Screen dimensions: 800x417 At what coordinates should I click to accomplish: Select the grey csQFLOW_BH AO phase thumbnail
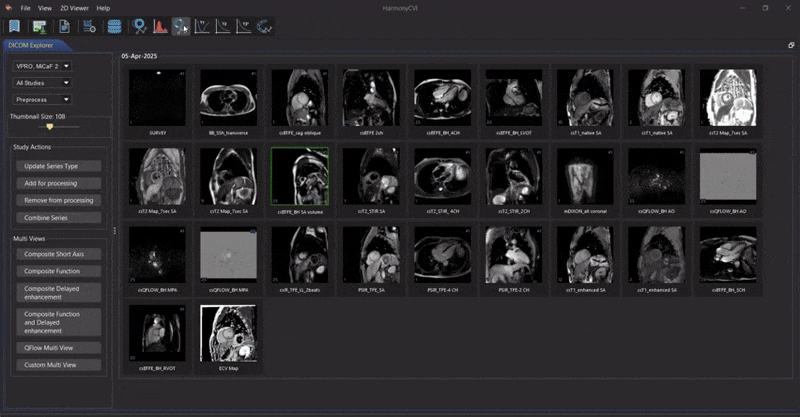[728, 177]
